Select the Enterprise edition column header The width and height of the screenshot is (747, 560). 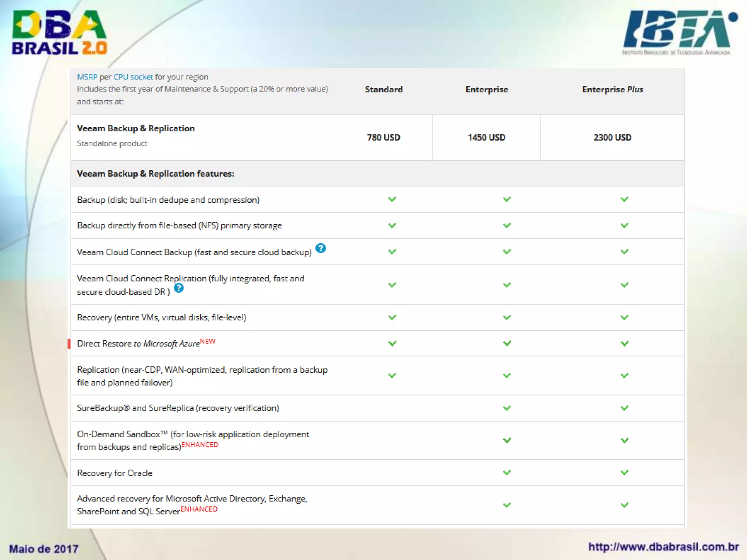pyautogui.click(x=487, y=89)
